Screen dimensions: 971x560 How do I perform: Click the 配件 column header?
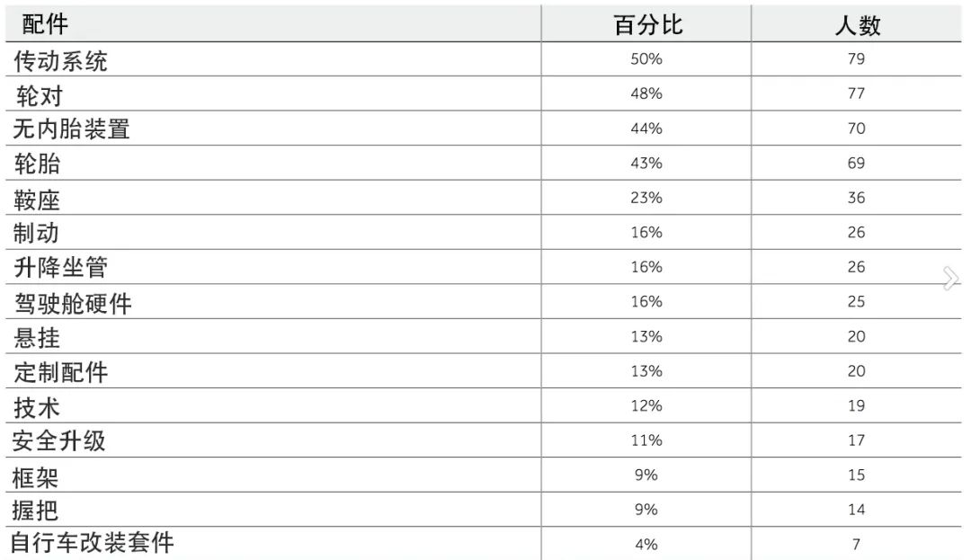click(x=45, y=24)
